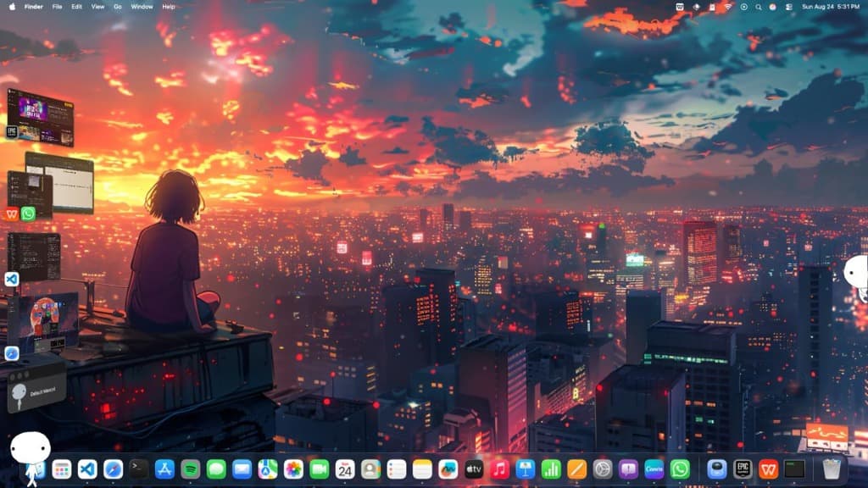Open Safari from the Dock
Viewport: 868px width, 488px height.
[113, 469]
